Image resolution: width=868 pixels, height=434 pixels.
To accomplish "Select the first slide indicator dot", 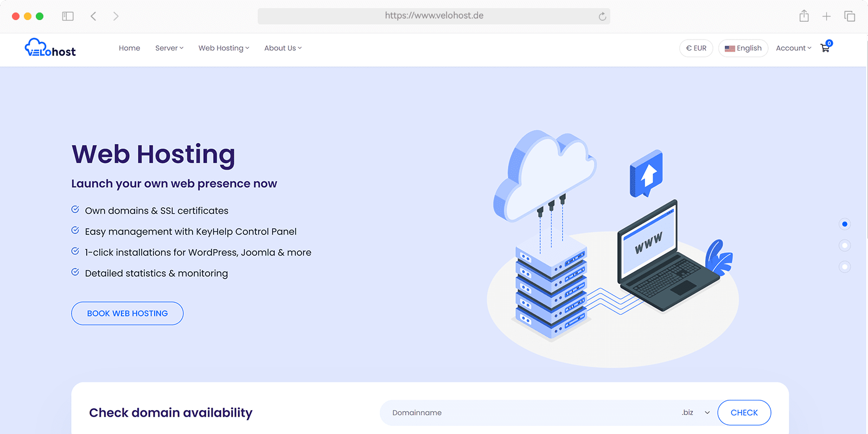I will (x=845, y=224).
